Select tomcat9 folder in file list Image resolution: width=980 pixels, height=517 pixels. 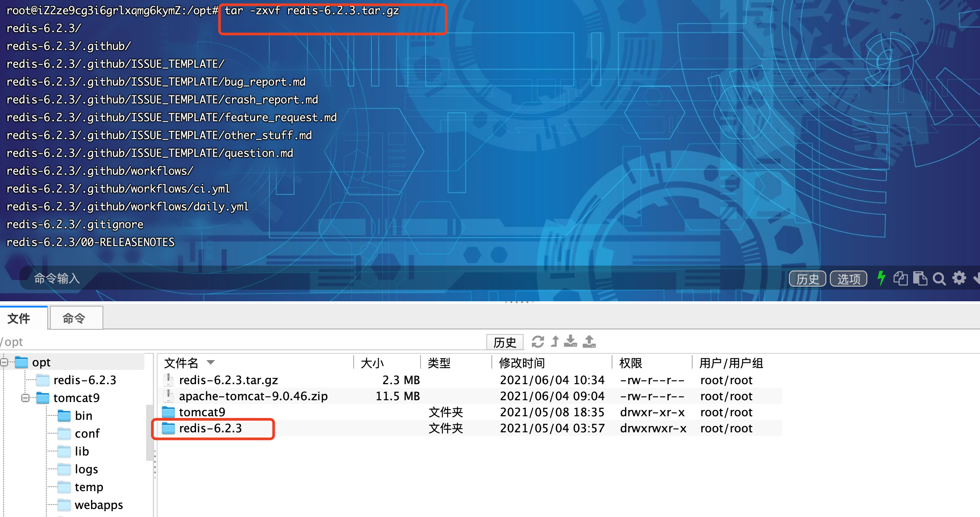pyautogui.click(x=202, y=412)
